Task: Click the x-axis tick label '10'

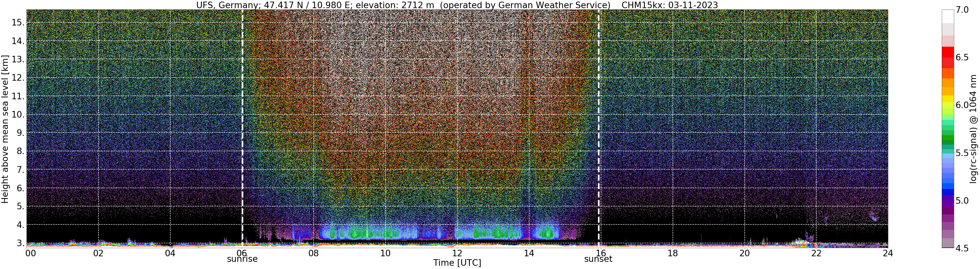Action: 385,253
